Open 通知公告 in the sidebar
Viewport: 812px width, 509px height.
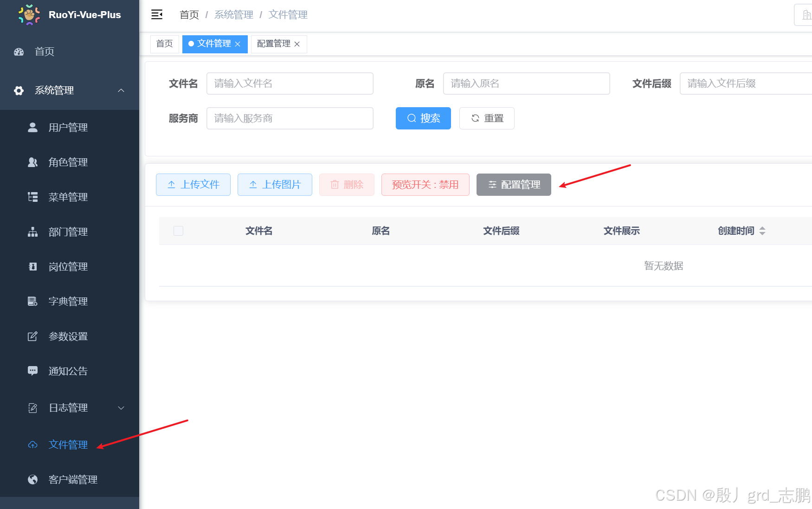pyautogui.click(x=70, y=371)
